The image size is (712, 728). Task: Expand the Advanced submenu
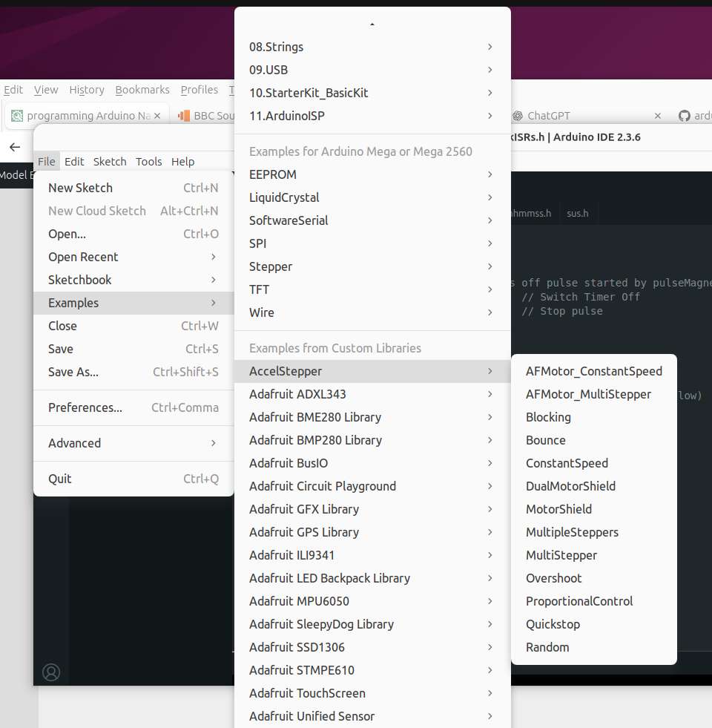[x=133, y=443]
